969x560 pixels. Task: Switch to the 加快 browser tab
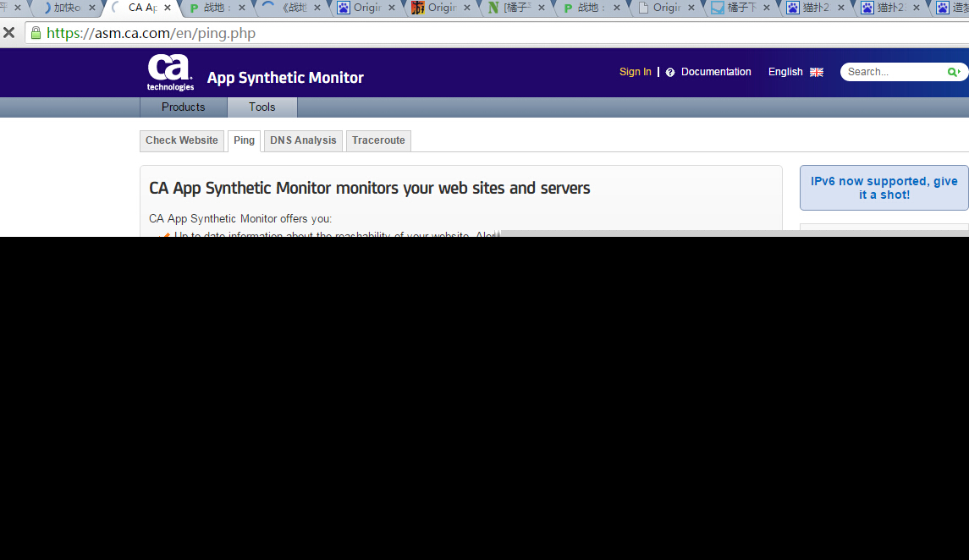(x=65, y=8)
